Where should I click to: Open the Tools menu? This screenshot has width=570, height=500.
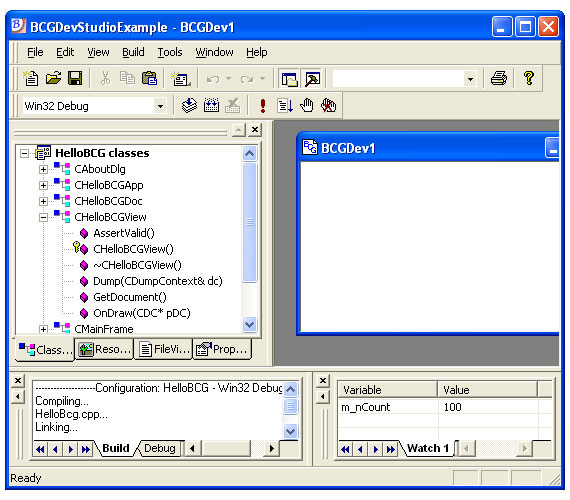click(x=170, y=52)
